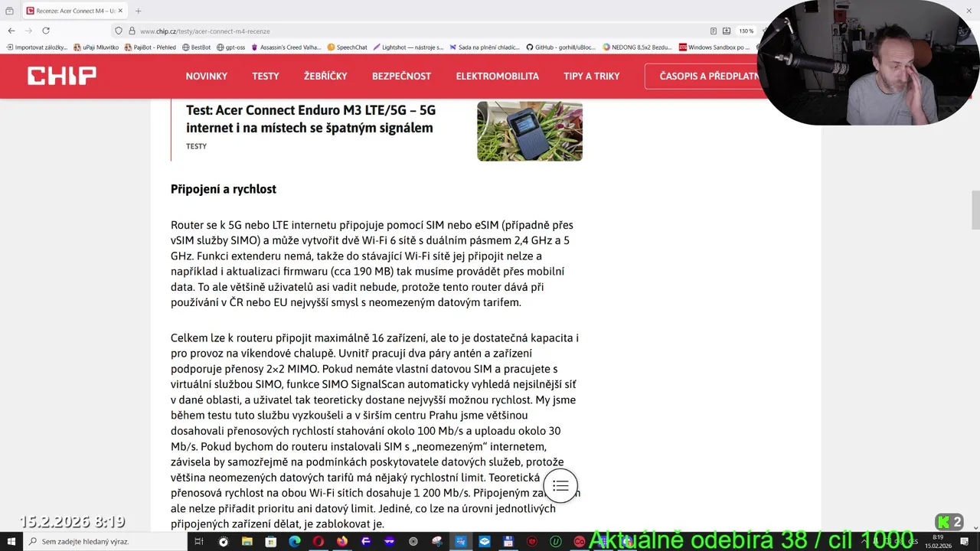Viewport: 980px width, 551px height.
Task: Go back to previous page
Action: [11, 31]
